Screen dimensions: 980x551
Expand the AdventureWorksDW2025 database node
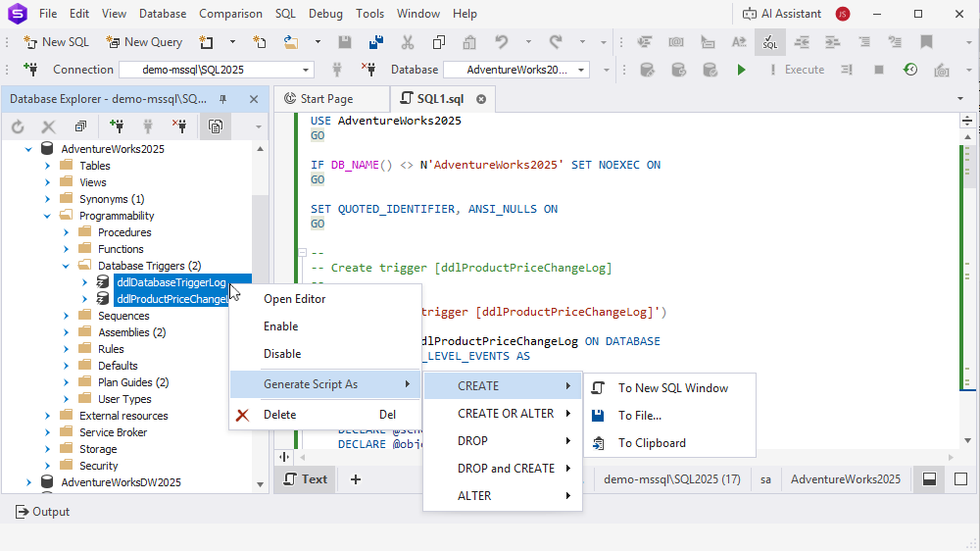28,482
